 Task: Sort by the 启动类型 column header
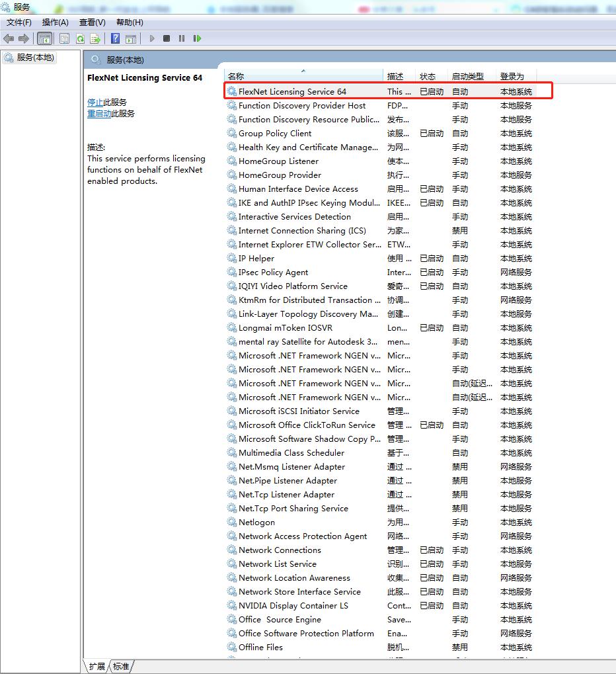coord(467,76)
